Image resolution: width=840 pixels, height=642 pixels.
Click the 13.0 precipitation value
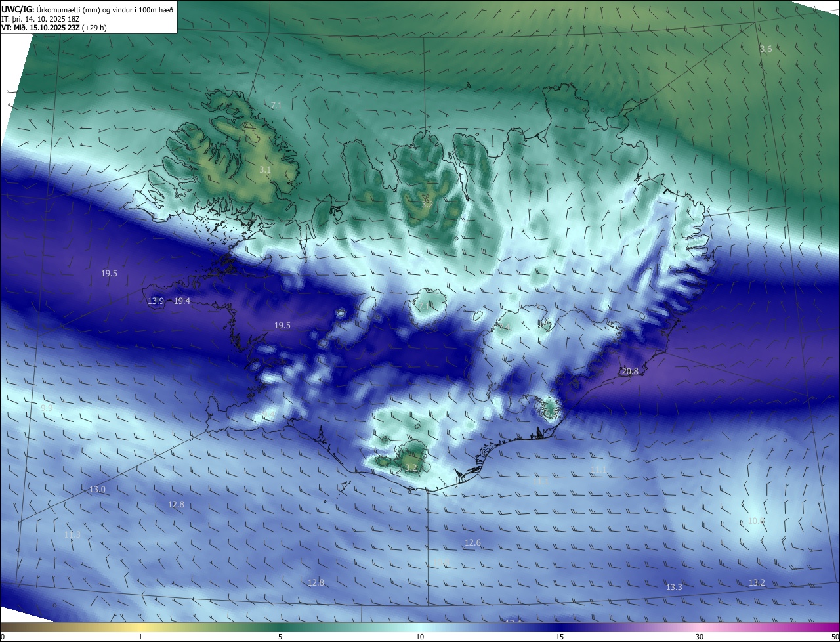click(x=97, y=489)
